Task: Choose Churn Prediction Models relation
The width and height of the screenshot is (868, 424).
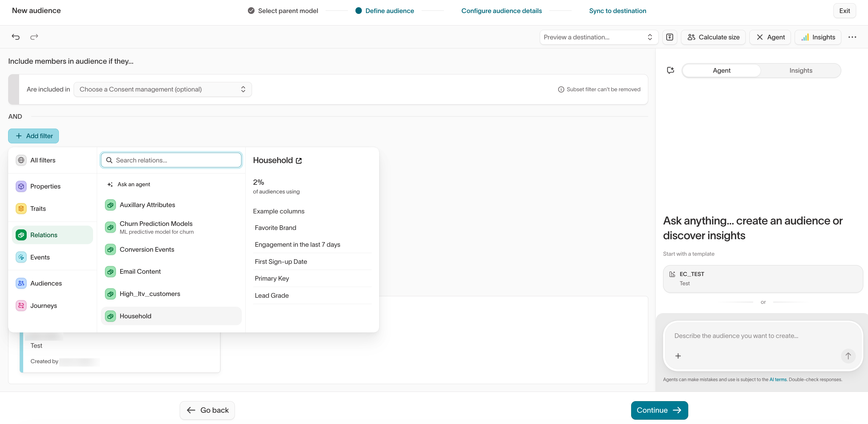Action: click(x=171, y=227)
